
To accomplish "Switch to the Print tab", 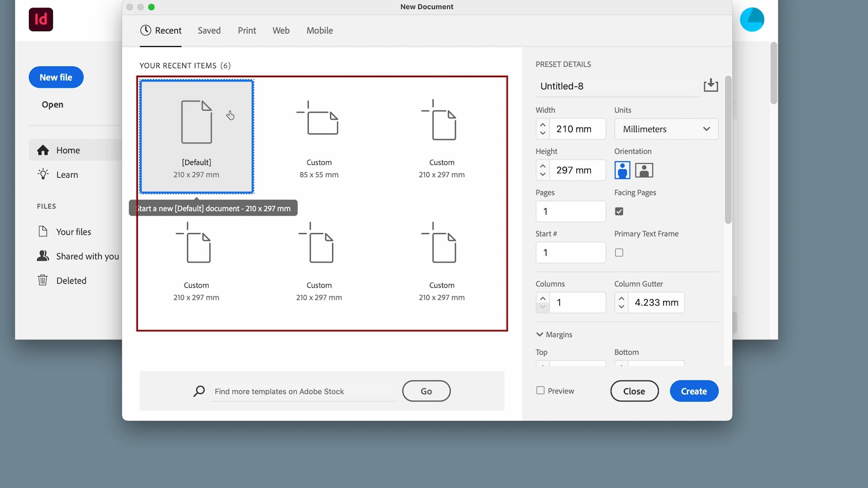I will click(246, 30).
